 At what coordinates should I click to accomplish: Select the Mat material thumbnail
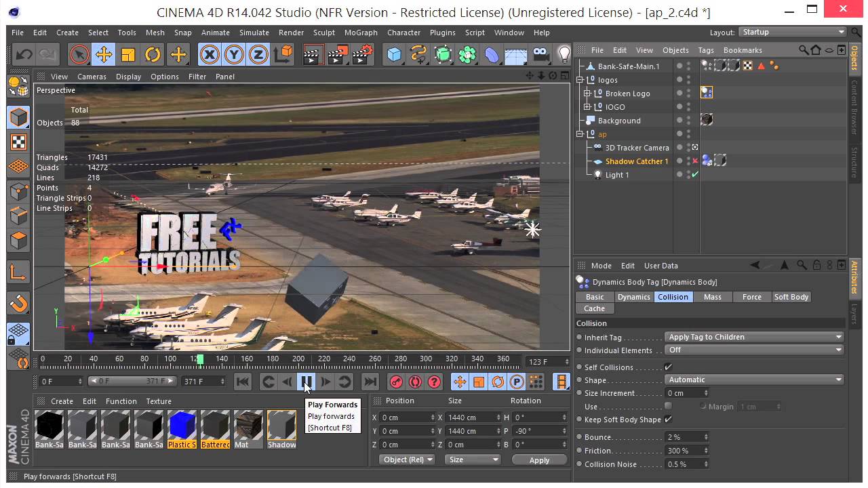pos(248,428)
